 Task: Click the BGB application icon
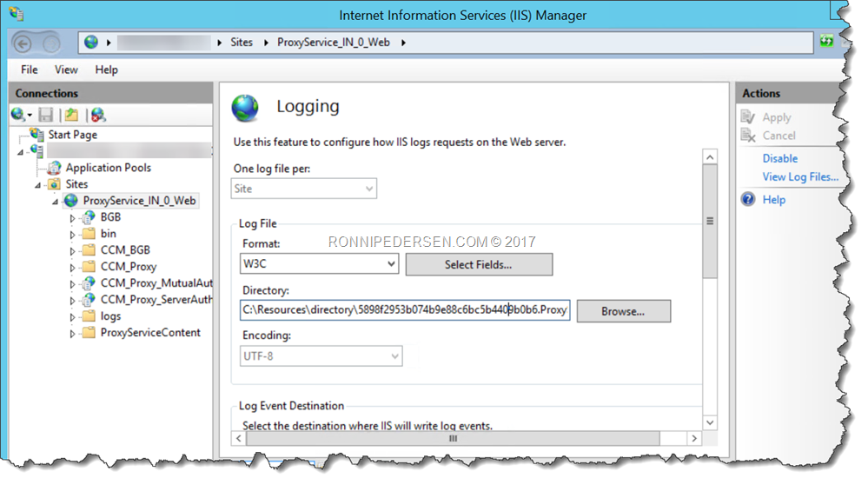88,217
